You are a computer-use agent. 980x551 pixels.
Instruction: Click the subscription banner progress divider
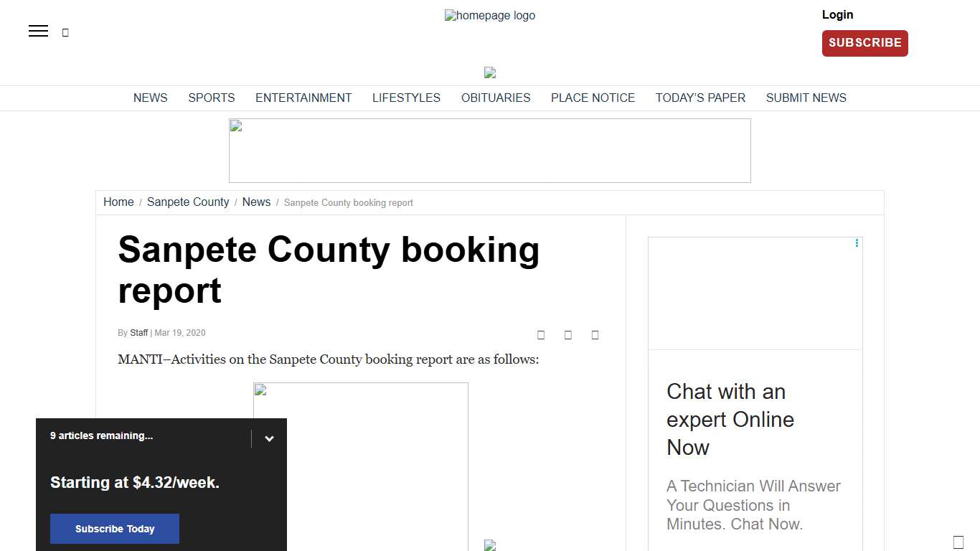point(252,438)
